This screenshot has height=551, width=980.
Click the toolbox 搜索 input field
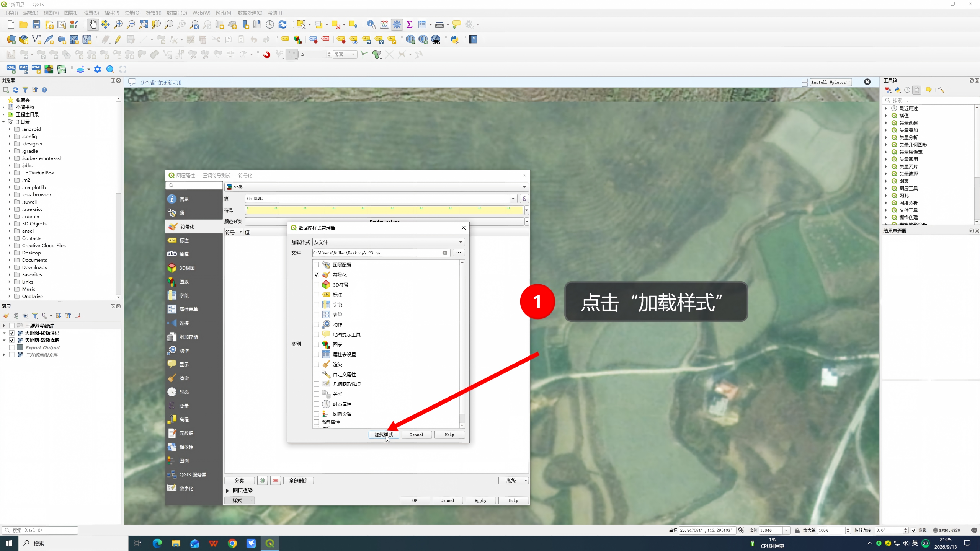coord(931,100)
